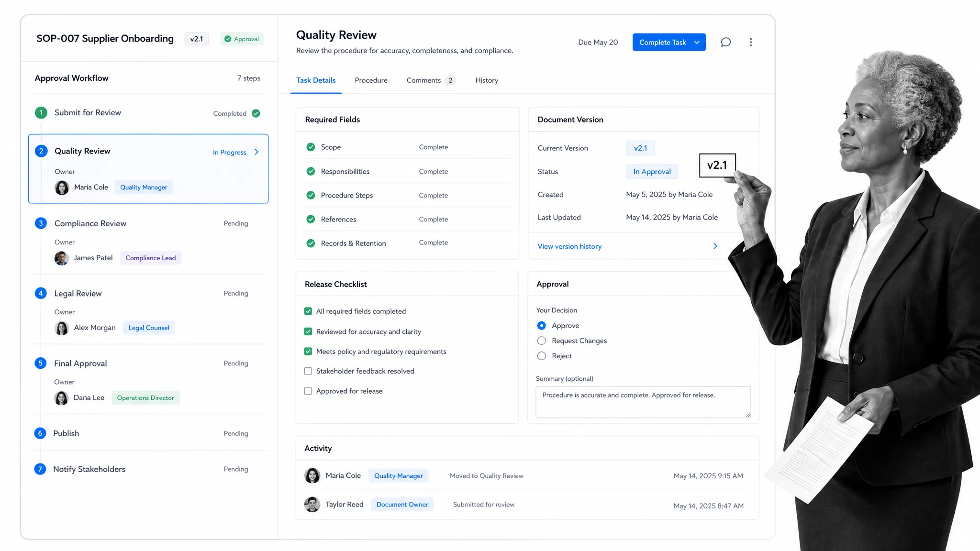This screenshot has width=980, height=551.
Task: Click the Compliance Lead role tag
Action: [x=151, y=258]
